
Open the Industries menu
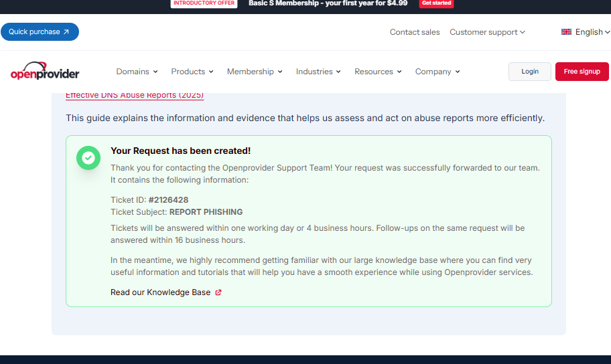318,72
